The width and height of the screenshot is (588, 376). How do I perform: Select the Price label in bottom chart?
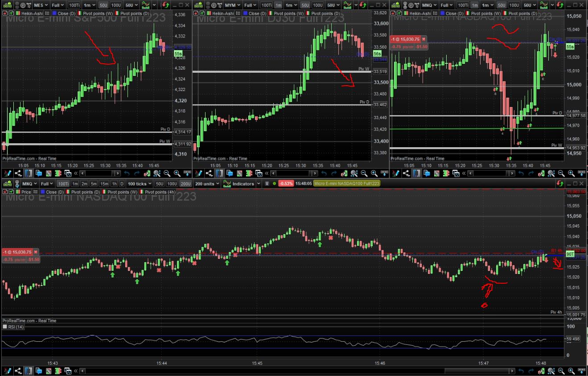[26, 192]
